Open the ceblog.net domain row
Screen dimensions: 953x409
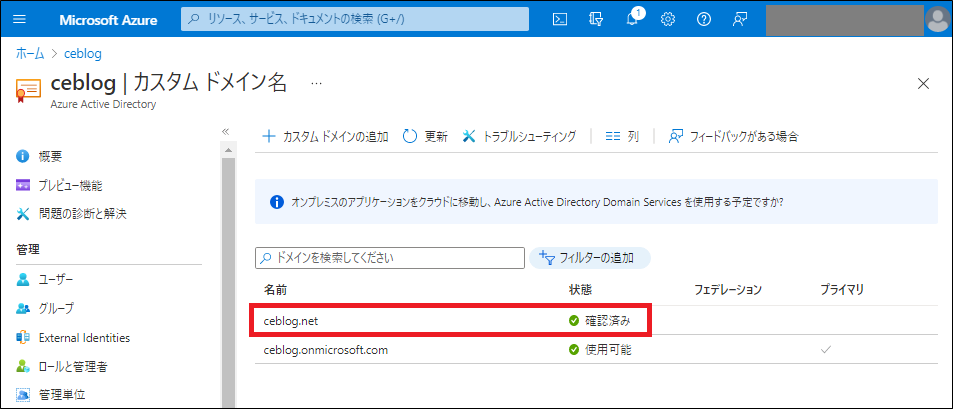tap(596, 320)
